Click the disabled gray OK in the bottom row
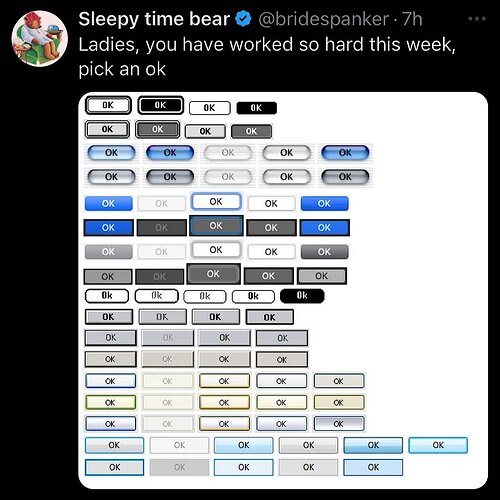This screenshot has height=500, width=500. pyautogui.click(x=179, y=467)
